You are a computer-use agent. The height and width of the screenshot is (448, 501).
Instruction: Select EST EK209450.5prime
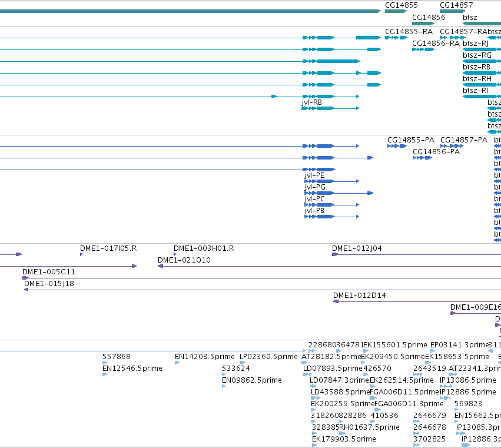click(x=363, y=363)
